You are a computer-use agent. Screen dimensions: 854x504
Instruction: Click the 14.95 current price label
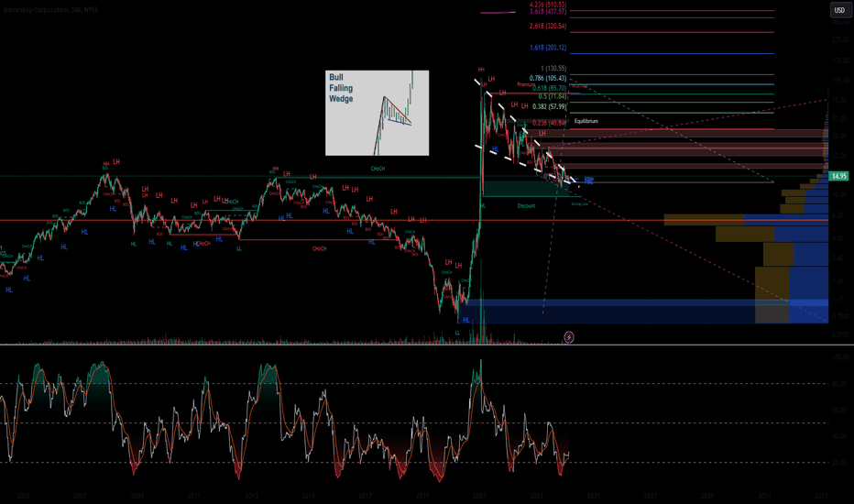click(x=838, y=176)
